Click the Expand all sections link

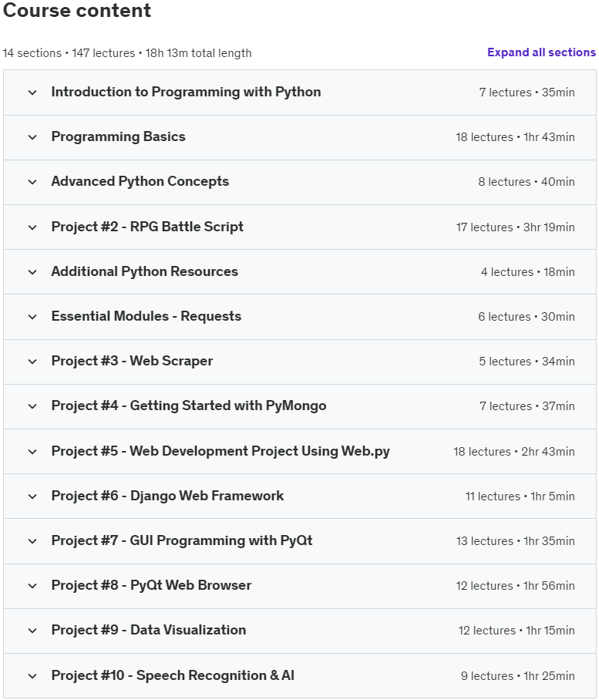541,52
